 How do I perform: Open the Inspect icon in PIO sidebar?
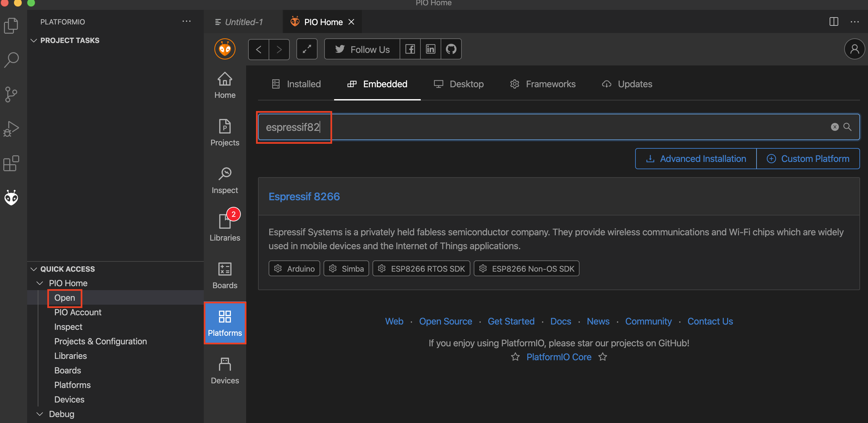click(225, 181)
